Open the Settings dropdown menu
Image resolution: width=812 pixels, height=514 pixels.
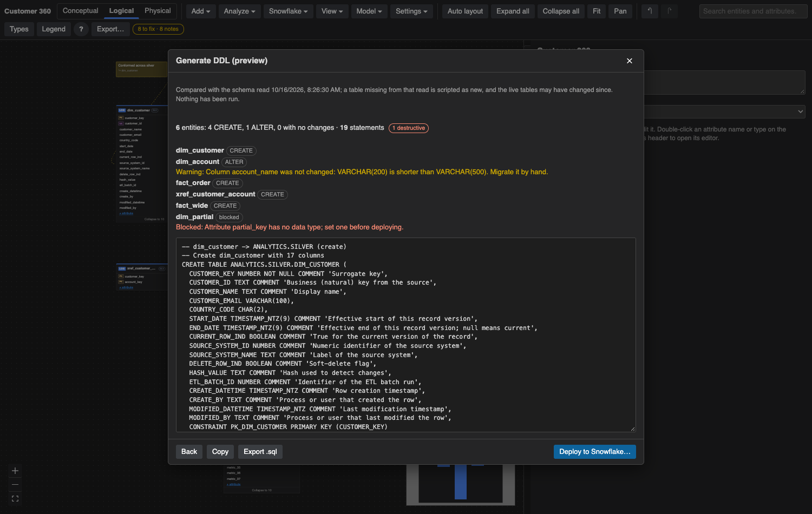411,11
